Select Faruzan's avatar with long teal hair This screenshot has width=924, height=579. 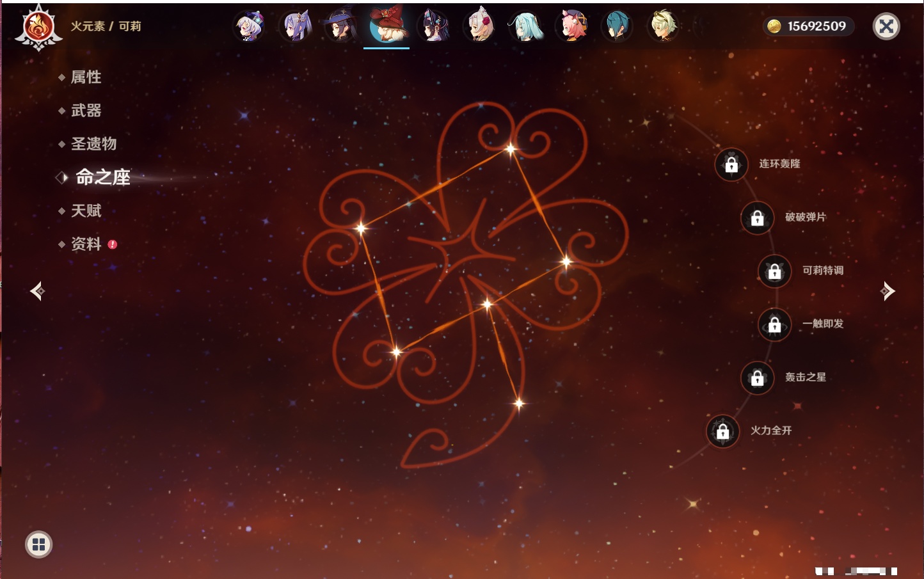[525, 27]
